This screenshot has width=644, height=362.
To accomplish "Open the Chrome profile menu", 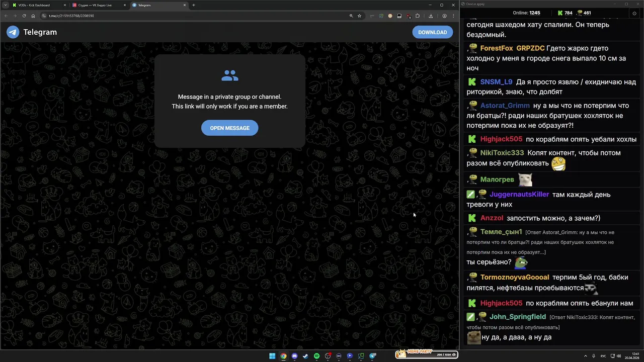I will [x=444, y=16].
